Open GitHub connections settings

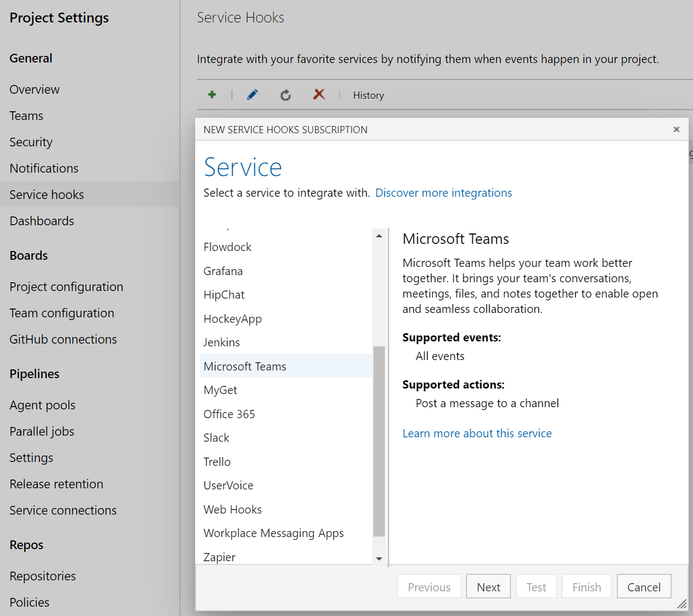[63, 339]
